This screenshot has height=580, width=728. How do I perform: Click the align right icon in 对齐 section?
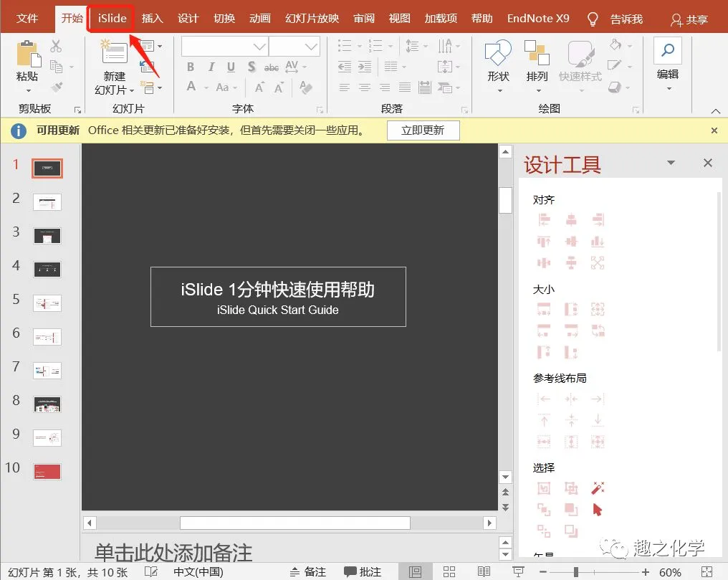598,219
